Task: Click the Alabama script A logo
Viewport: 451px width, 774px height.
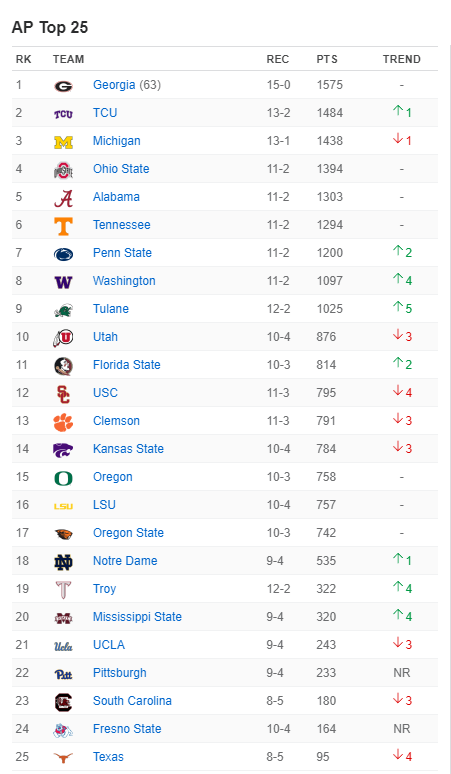Action: point(63,198)
